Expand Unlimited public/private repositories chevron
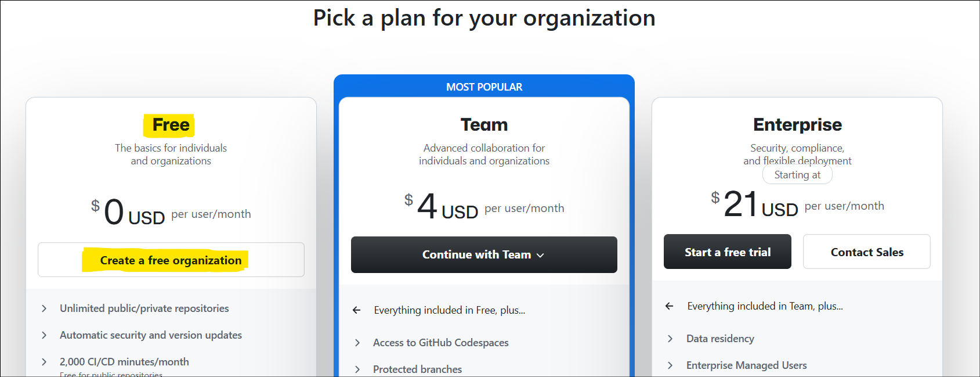Screen dimensions: 980x377 point(44,308)
